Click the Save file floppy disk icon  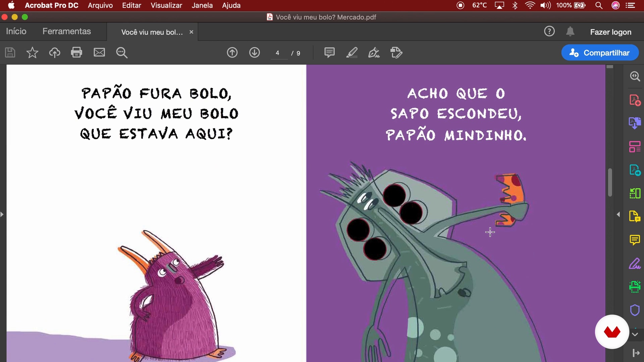(10, 53)
